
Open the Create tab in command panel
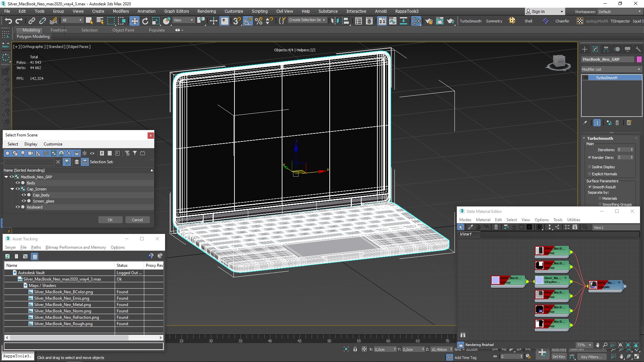[x=585, y=49]
